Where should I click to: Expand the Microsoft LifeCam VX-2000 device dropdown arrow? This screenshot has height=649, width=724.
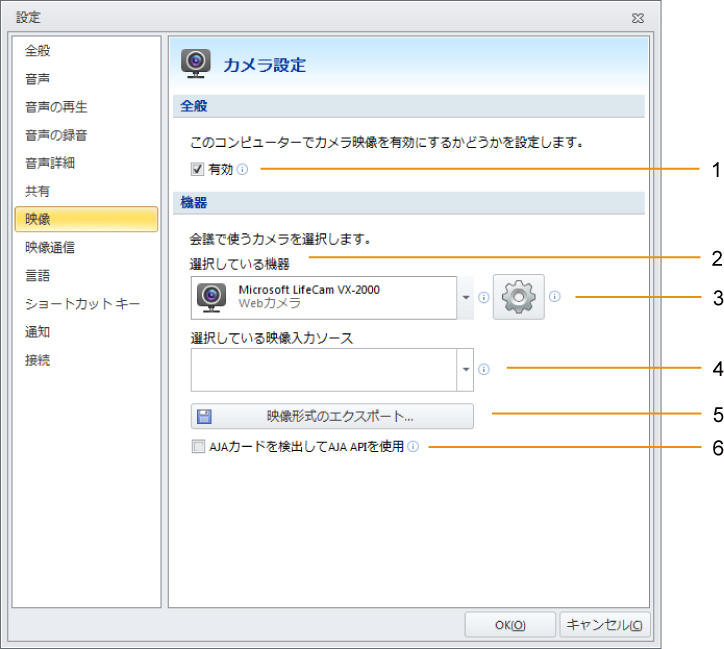pyautogui.click(x=465, y=297)
